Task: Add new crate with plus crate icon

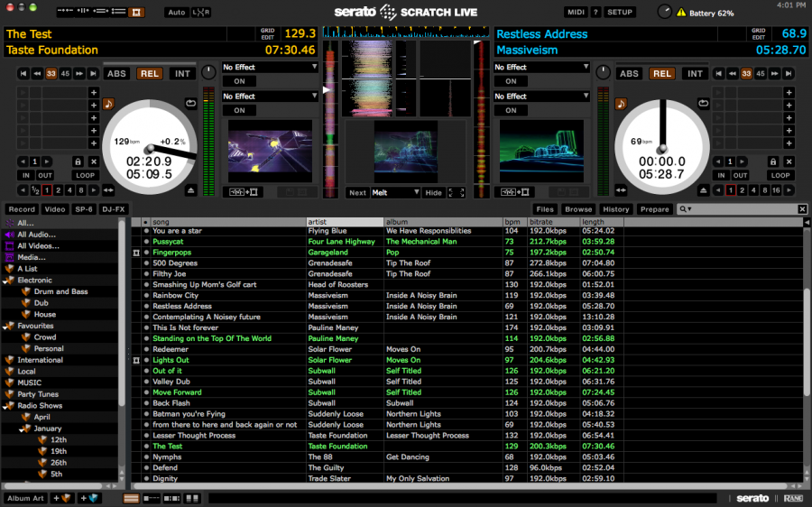Action: click(x=62, y=498)
